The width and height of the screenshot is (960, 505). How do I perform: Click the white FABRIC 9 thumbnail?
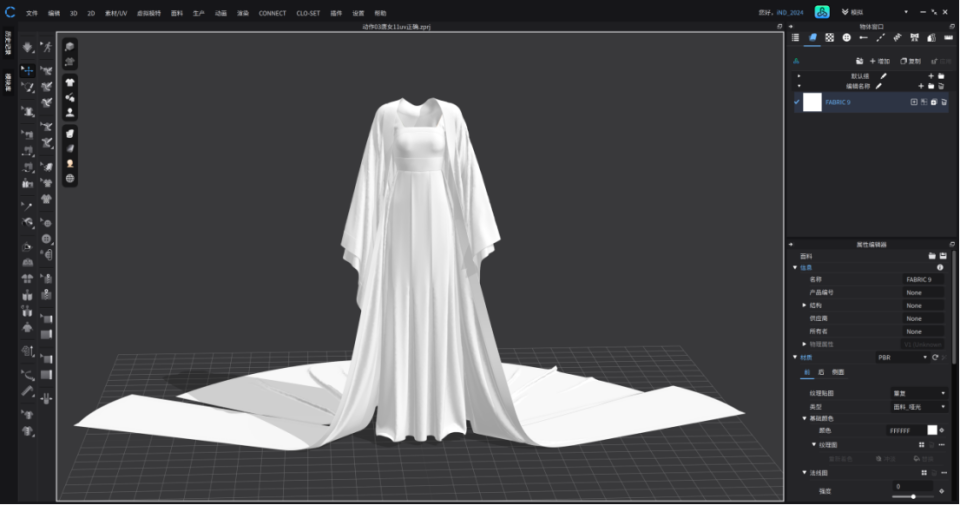click(x=812, y=102)
